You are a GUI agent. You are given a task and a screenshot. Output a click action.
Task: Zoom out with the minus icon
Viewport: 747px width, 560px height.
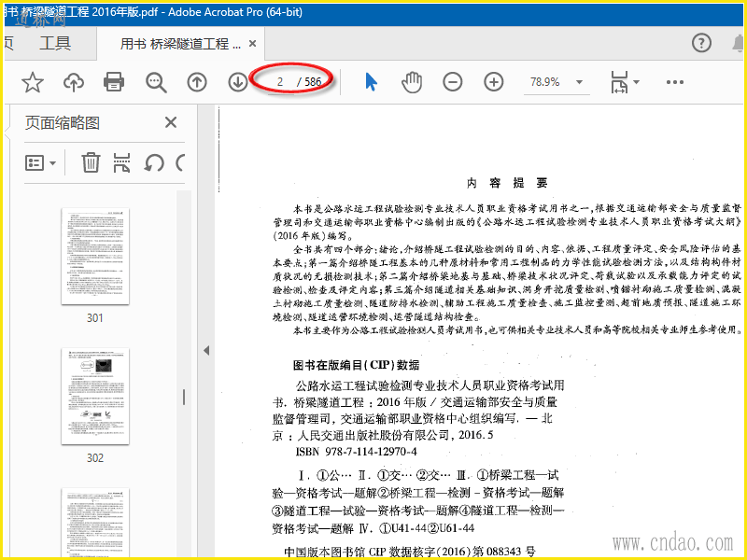pyautogui.click(x=453, y=82)
